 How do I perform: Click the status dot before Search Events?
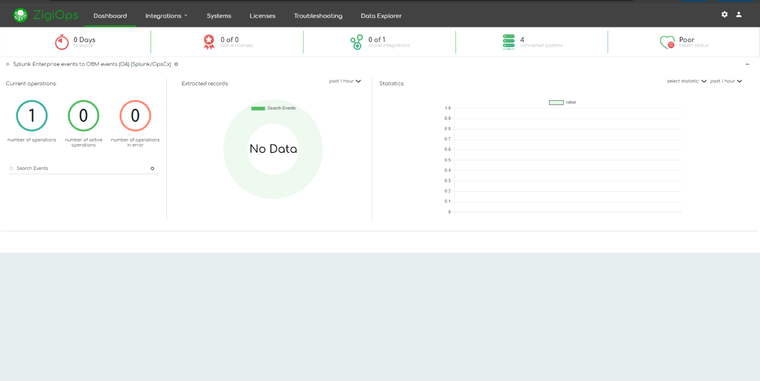tap(12, 168)
